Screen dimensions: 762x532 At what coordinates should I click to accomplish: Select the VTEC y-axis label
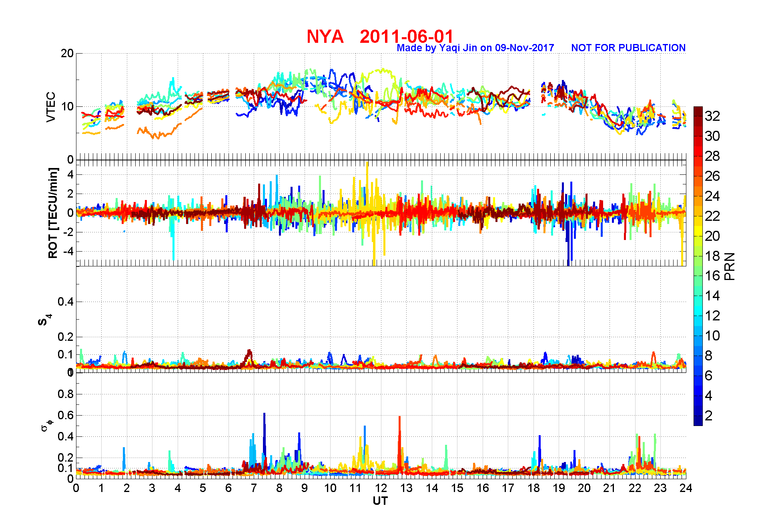pyautogui.click(x=51, y=107)
